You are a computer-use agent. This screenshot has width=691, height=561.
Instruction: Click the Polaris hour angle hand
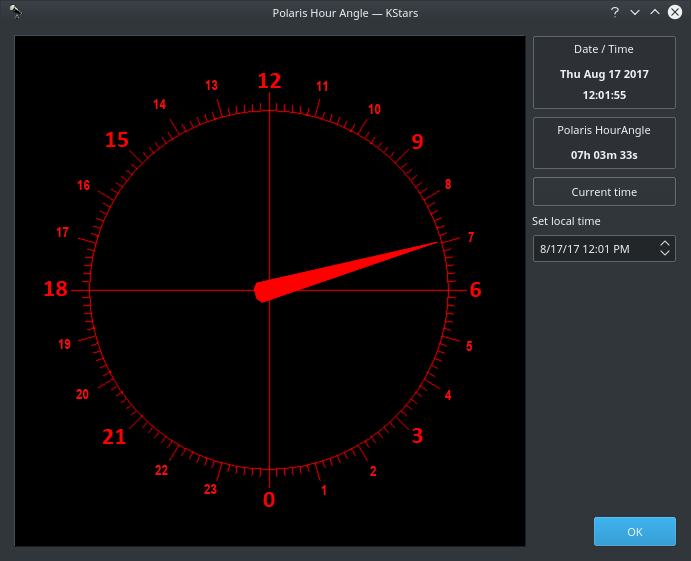pos(346,272)
